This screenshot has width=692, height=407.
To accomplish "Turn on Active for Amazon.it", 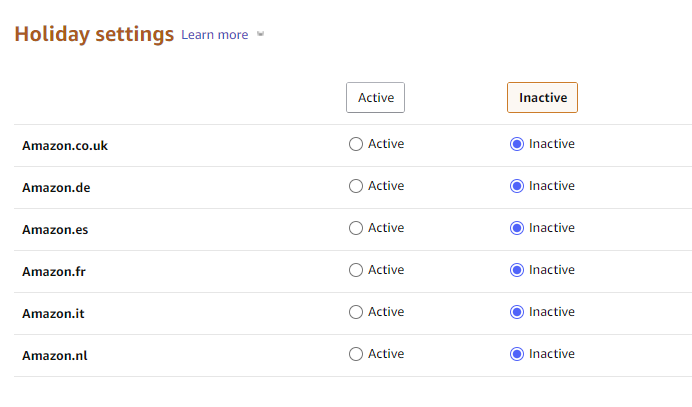I will point(356,312).
